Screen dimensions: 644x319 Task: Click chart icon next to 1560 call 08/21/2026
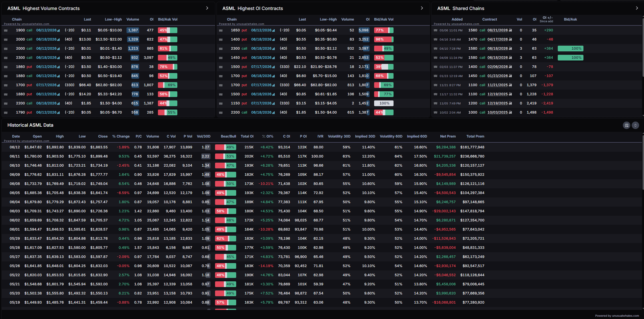510,30
